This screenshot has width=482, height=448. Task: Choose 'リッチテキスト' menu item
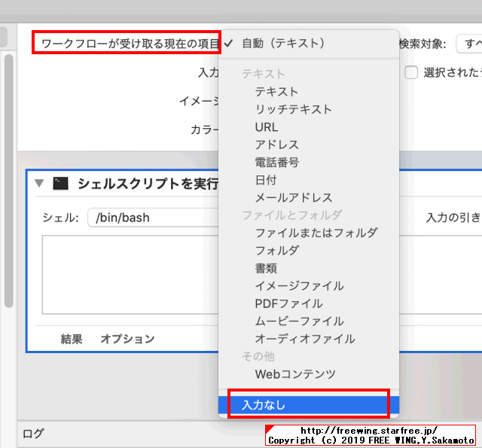[x=309, y=109]
